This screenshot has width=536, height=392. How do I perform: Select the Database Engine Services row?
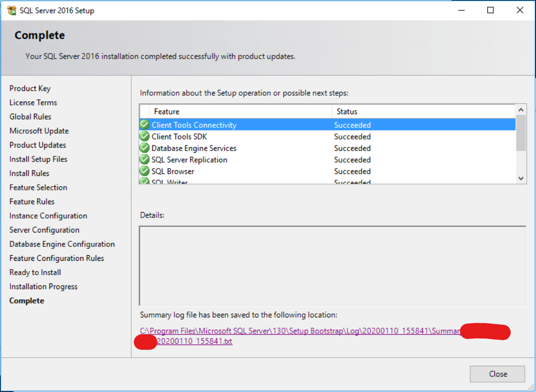coord(328,148)
